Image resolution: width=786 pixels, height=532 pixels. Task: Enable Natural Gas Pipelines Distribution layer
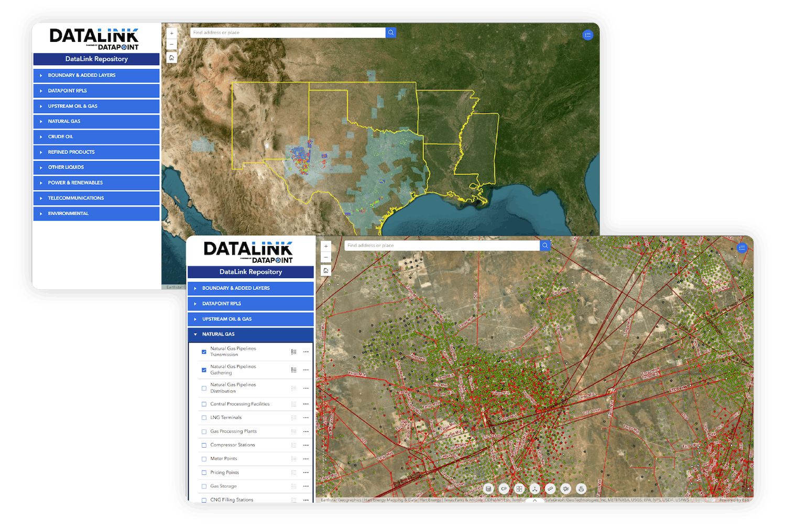click(x=204, y=388)
